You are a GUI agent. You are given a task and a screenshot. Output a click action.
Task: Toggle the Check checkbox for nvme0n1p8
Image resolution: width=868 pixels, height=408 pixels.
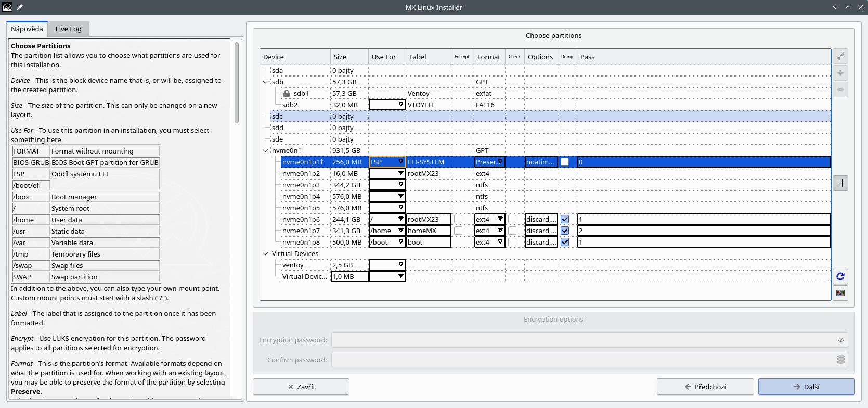512,242
